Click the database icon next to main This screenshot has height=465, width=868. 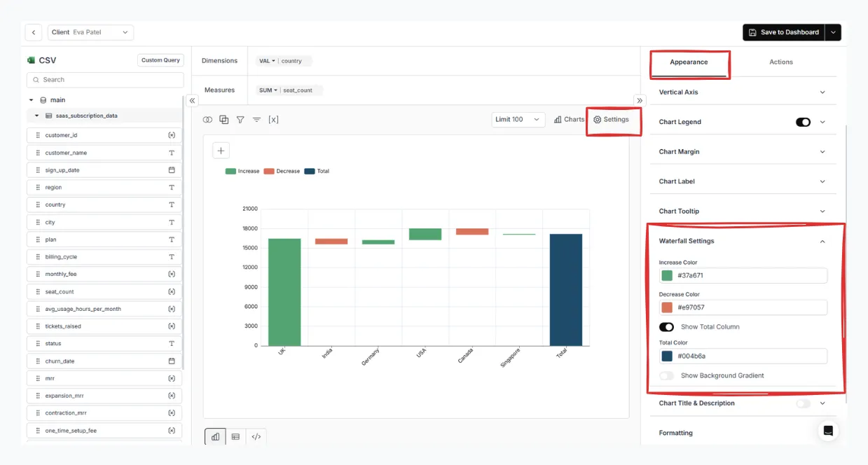coord(43,100)
